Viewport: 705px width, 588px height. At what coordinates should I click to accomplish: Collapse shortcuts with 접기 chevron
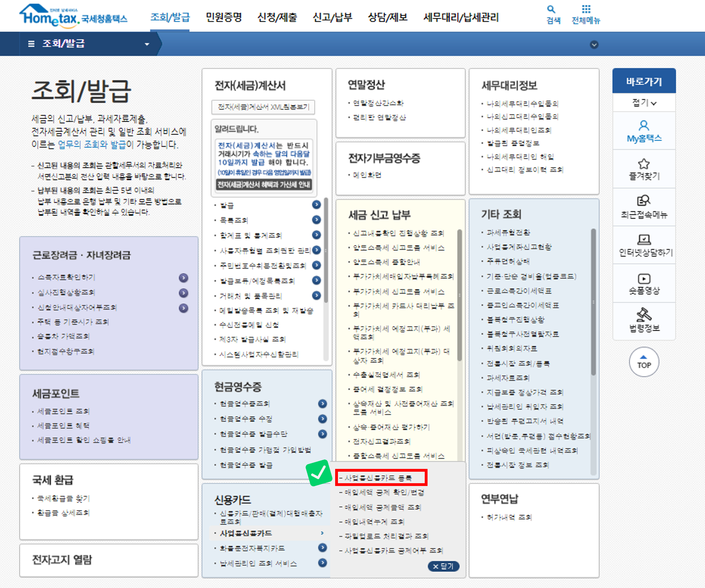653,103
